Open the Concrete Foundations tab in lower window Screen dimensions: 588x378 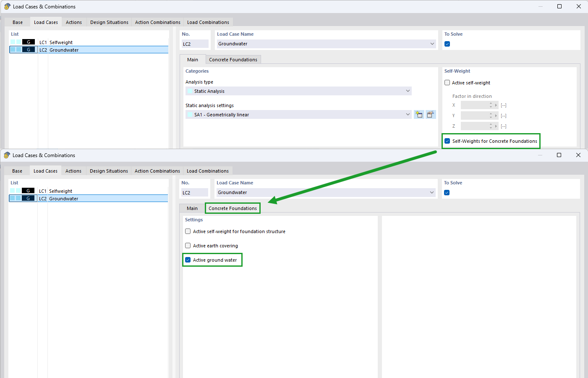pos(233,208)
